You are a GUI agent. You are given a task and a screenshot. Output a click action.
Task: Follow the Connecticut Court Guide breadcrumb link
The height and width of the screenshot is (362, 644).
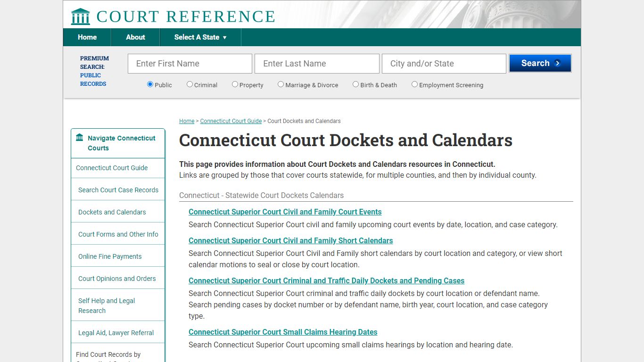pos(231,121)
